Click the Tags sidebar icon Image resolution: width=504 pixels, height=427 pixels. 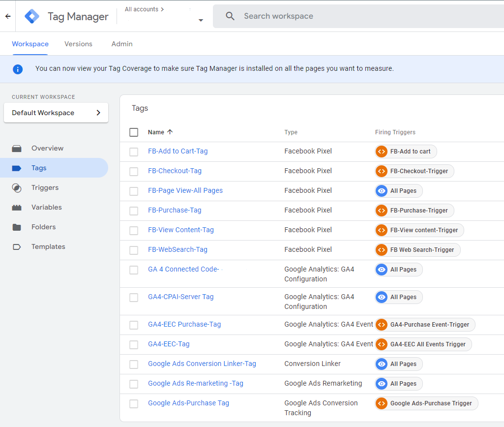tap(17, 168)
